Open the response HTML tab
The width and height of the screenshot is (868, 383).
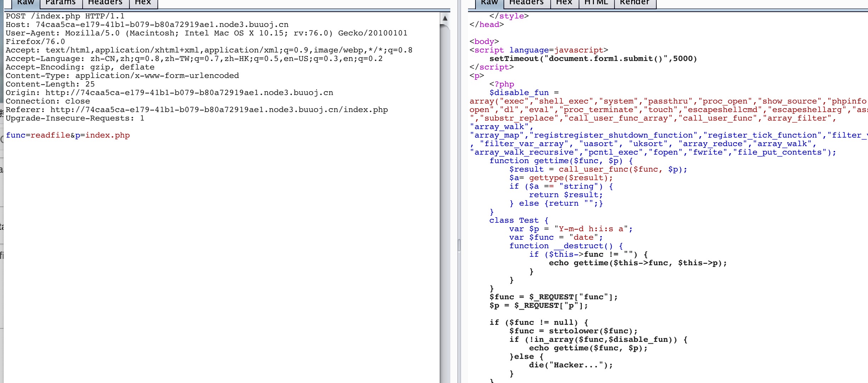(x=596, y=3)
